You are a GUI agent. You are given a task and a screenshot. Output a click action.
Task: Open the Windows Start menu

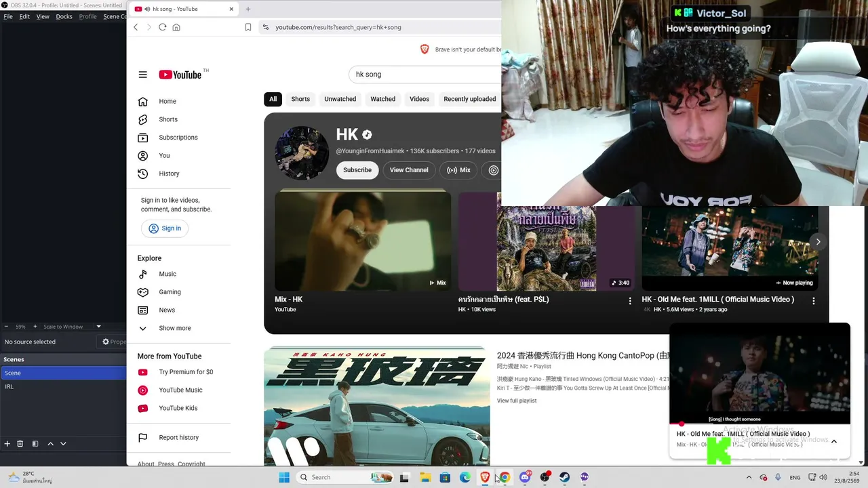(283, 477)
